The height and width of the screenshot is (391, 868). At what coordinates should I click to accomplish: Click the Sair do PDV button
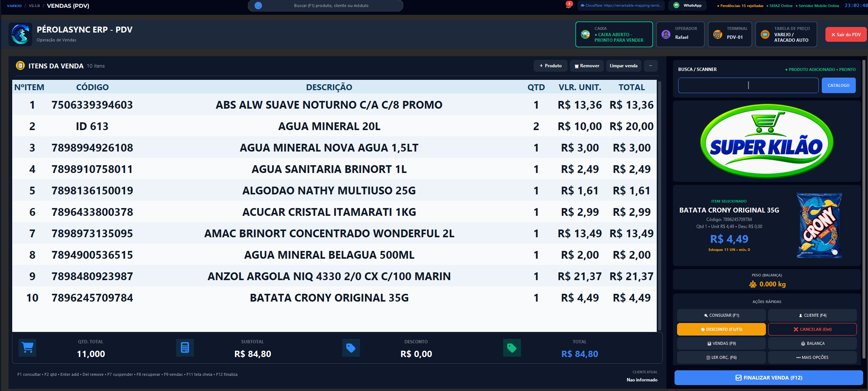coord(846,34)
